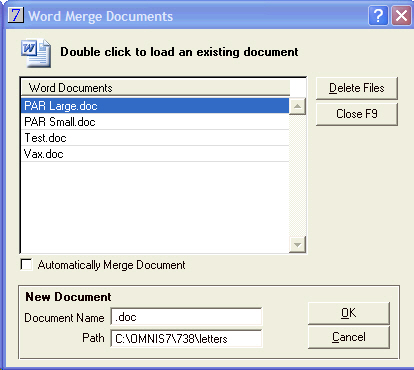This screenshot has height=370, width=414.
Task: Select PAR Large.doc in the list
Action: coord(155,106)
